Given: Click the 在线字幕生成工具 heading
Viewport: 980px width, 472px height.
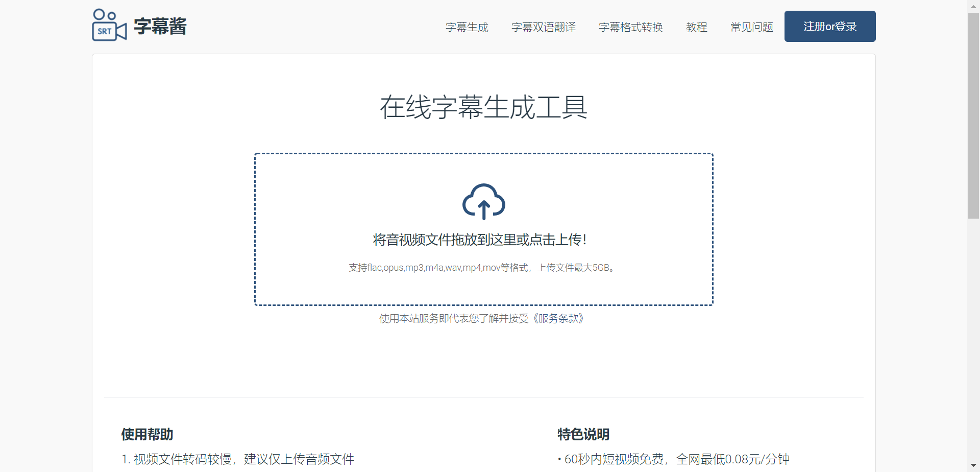Looking at the screenshot, I should [x=484, y=107].
